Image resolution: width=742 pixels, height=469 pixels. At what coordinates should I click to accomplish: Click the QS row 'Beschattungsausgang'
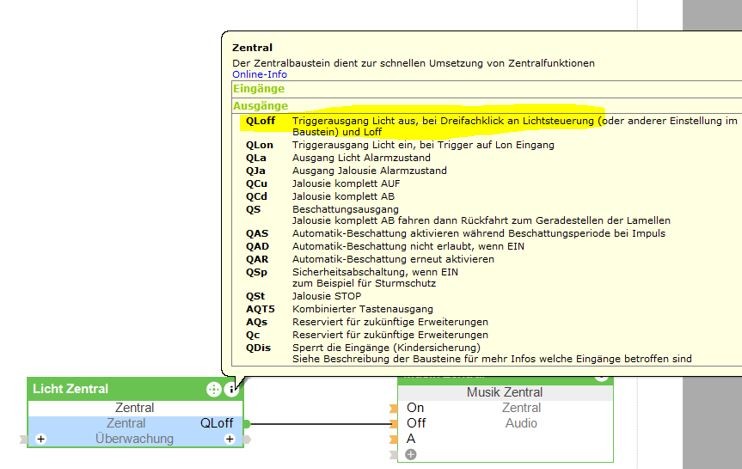pos(458,215)
